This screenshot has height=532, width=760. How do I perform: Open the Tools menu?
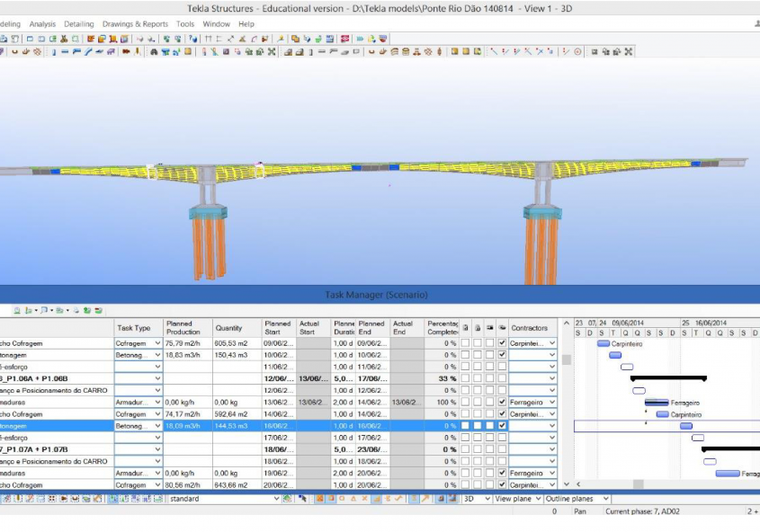(185, 24)
